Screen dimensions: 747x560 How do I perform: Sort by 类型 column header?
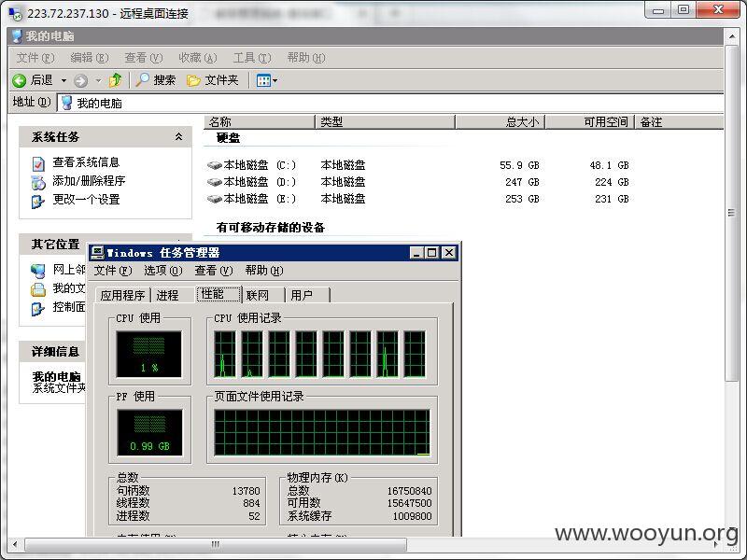[x=385, y=122]
